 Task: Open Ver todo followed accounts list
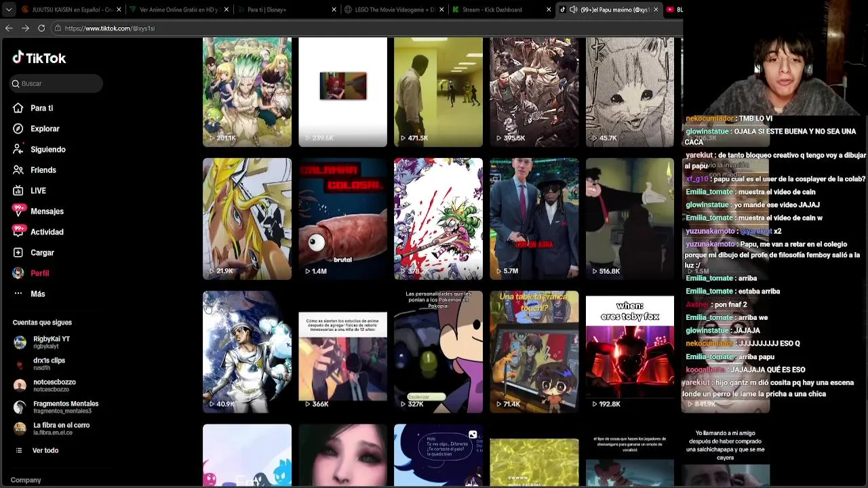click(45, 450)
